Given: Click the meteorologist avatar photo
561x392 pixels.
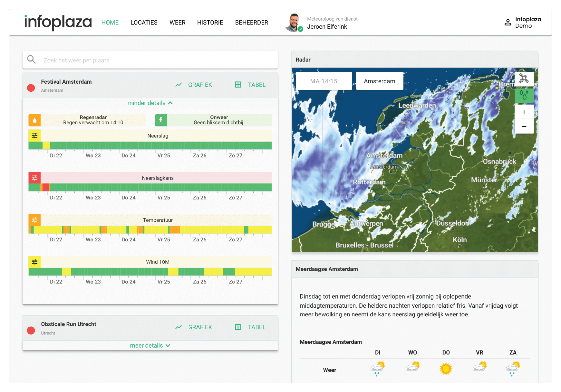Looking at the screenshot, I should click(x=294, y=23).
